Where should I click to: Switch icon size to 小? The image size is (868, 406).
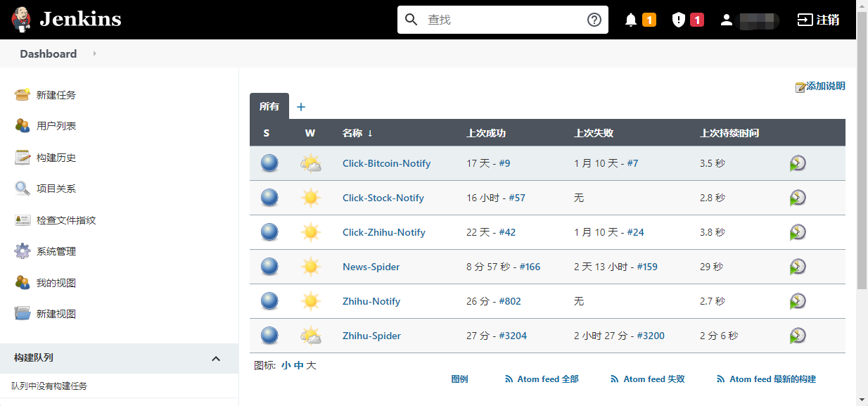pyautogui.click(x=286, y=365)
